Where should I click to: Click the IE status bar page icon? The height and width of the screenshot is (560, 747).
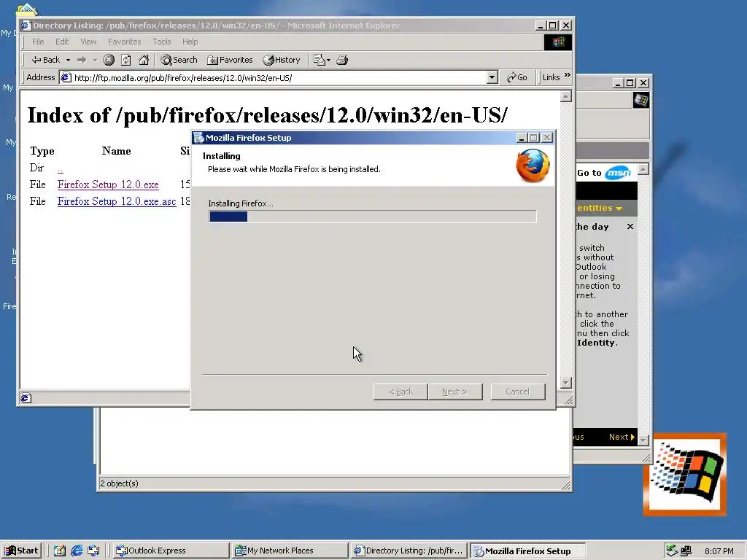26,398
